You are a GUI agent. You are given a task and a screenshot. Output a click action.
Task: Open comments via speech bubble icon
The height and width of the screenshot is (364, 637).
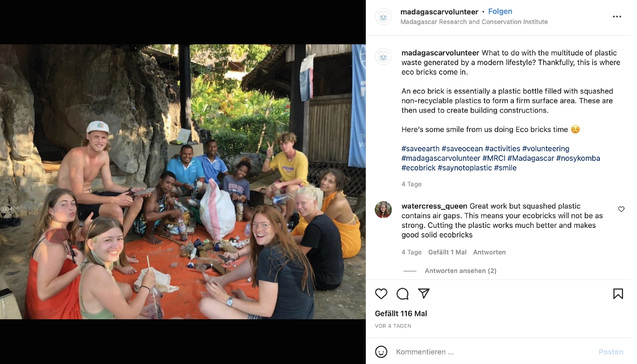(x=402, y=294)
